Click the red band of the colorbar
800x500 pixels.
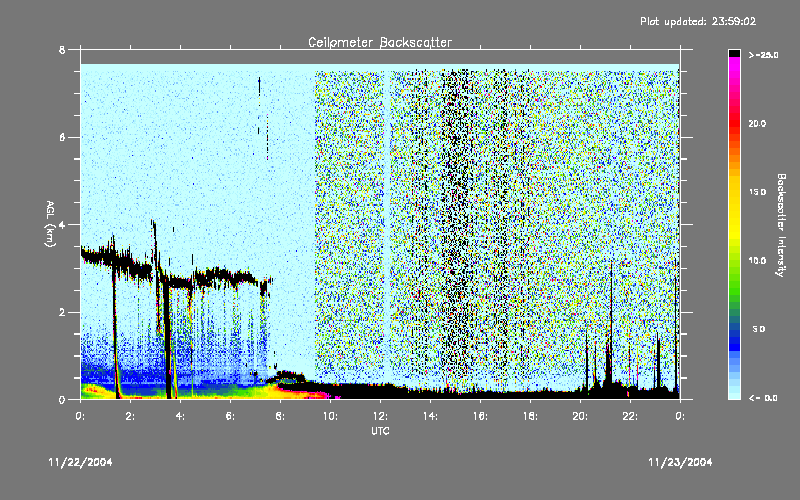734,125
